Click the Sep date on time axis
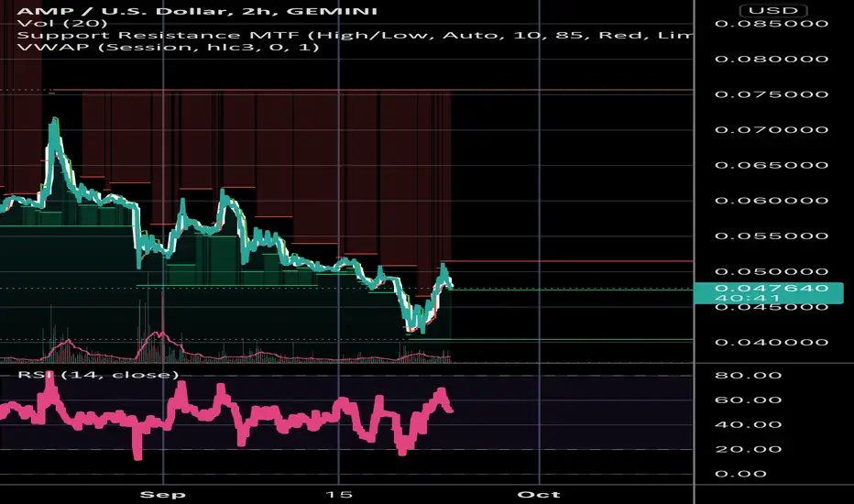Viewport: 854px width, 504px height. pyautogui.click(x=163, y=495)
